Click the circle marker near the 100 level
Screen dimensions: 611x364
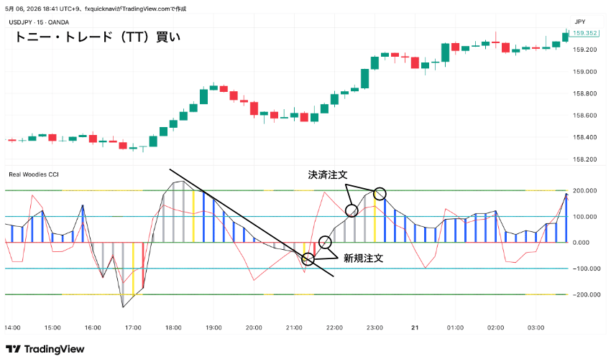pos(352,211)
